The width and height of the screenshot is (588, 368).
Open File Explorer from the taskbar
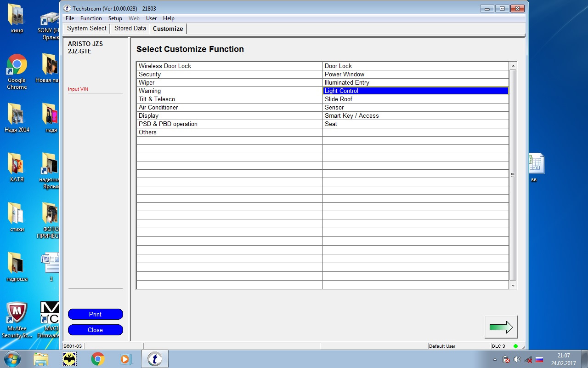pos(41,359)
